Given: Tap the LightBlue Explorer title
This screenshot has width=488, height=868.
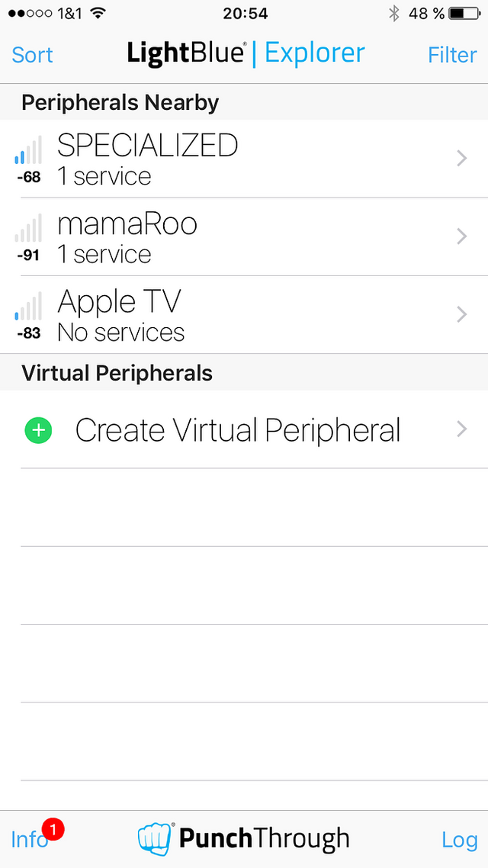Looking at the screenshot, I should coord(246,53).
